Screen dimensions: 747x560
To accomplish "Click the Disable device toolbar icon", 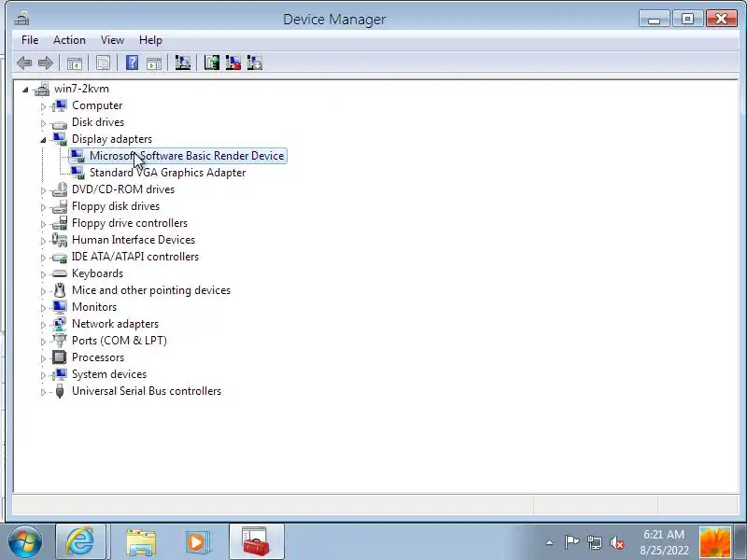I will pos(255,63).
